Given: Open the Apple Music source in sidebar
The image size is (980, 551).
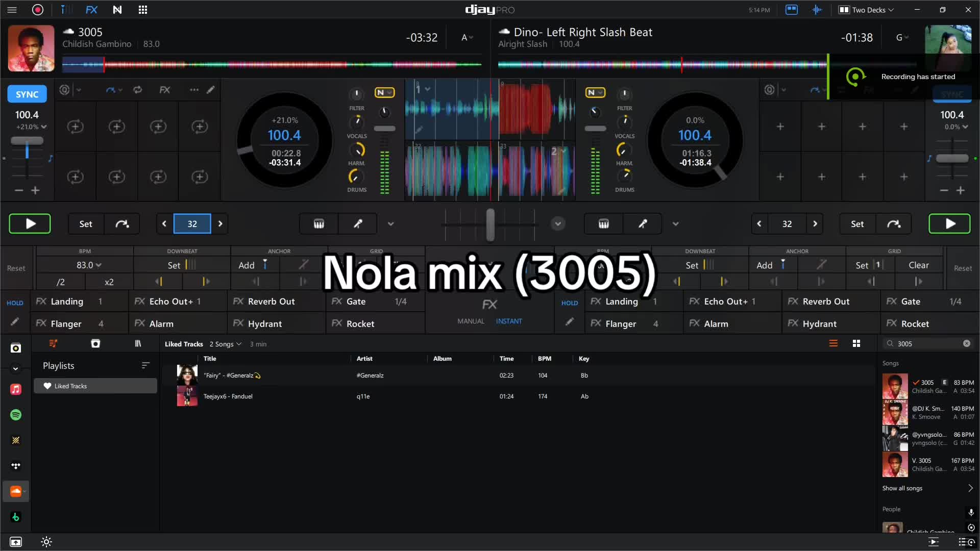Looking at the screenshot, I should pos(16,390).
